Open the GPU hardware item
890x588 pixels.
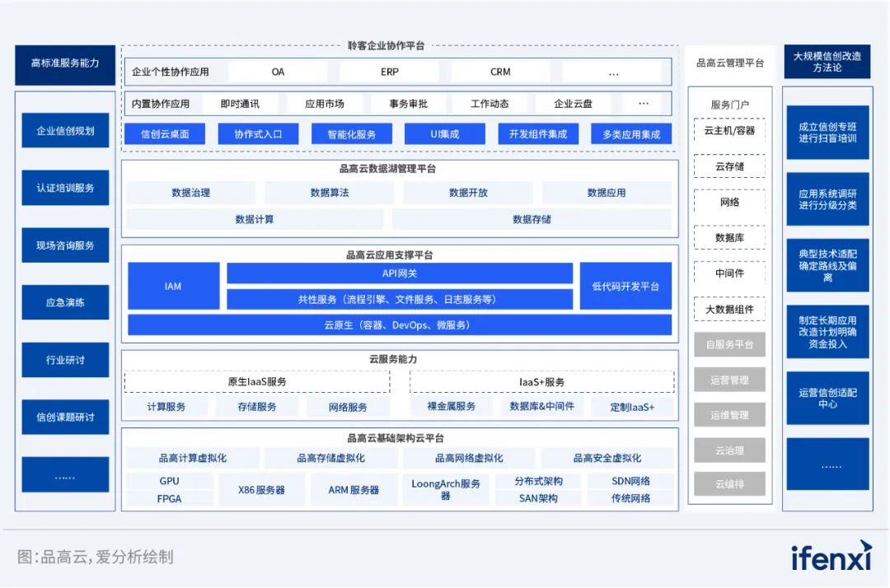(x=169, y=480)
